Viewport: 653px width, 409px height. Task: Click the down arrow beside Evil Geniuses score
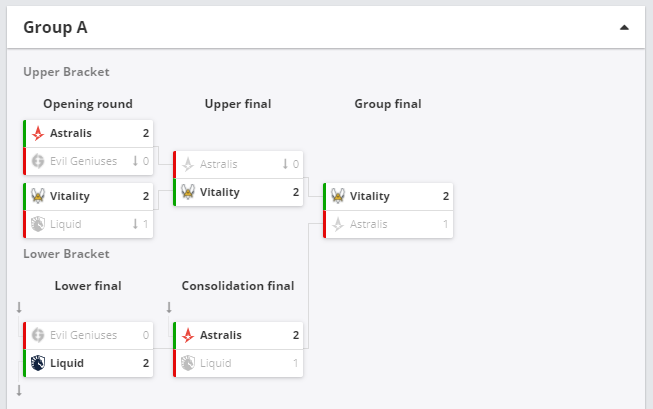click(x=135, y=161)
